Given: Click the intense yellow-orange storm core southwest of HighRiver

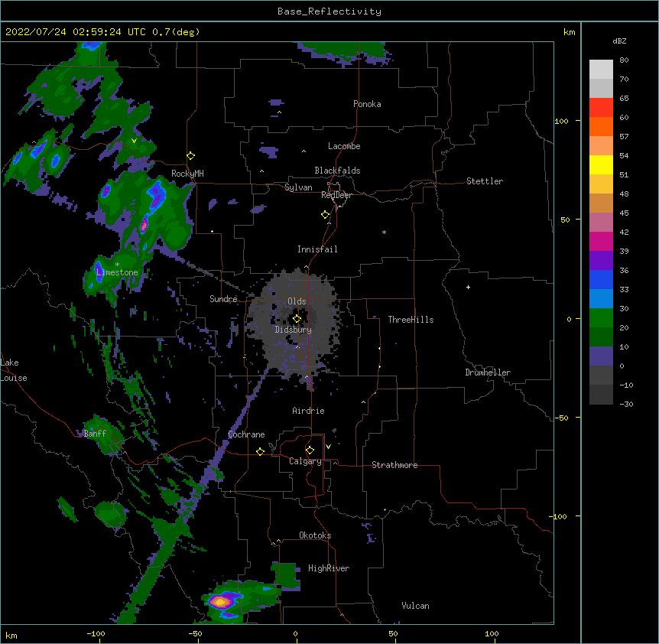Looking at the screenshot, I should click(220, 603).
